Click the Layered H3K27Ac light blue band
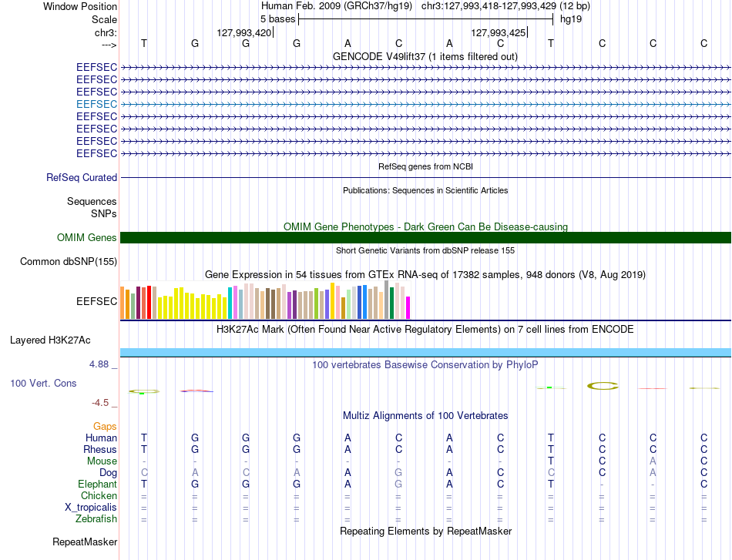This screenshot has width=732, height=560. click(425, 352)
